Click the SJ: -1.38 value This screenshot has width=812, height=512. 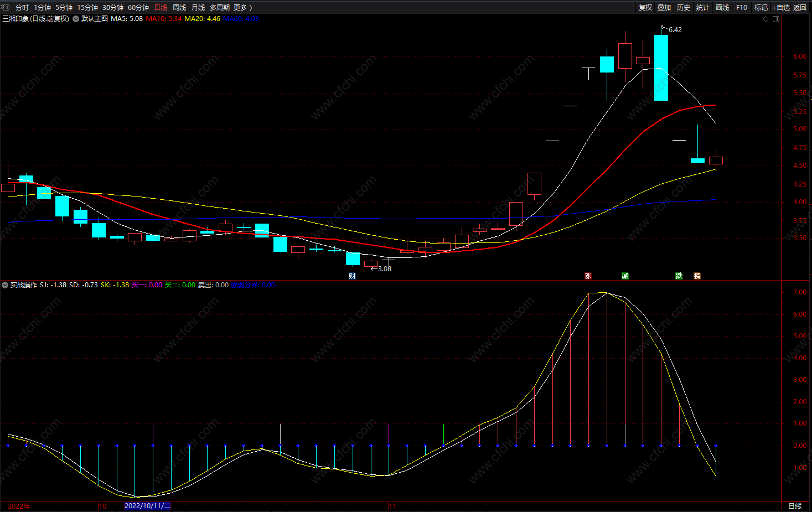53,285
